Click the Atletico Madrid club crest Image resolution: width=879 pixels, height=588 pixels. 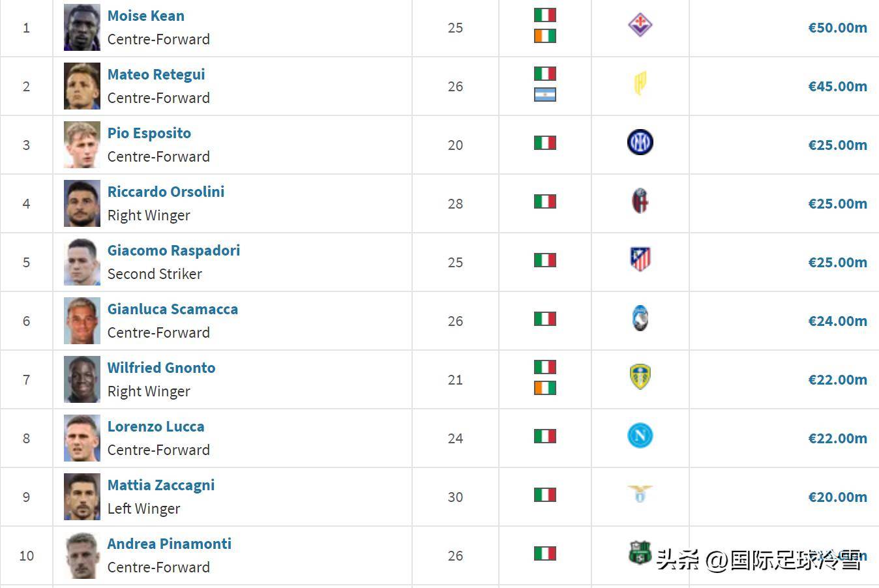[640, 259]
